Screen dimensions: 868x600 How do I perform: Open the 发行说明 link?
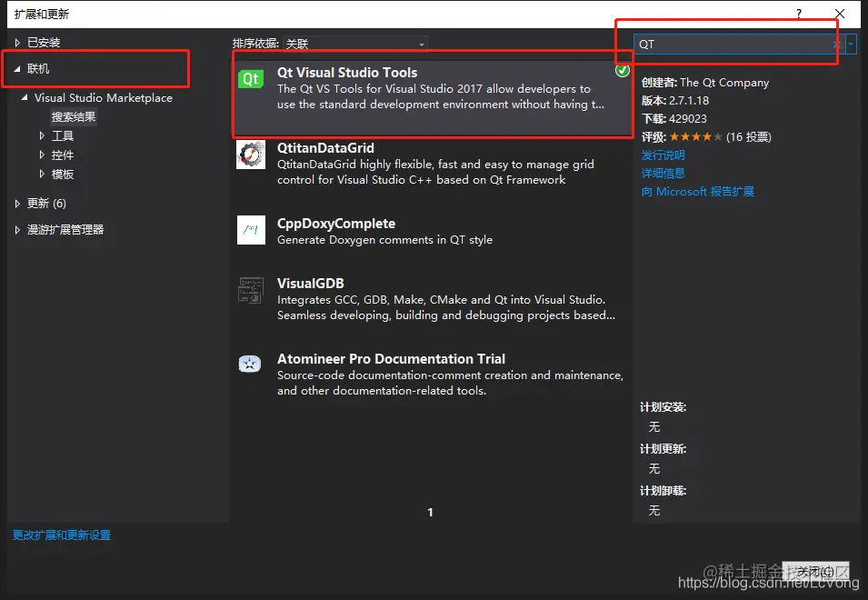(663, 155)
